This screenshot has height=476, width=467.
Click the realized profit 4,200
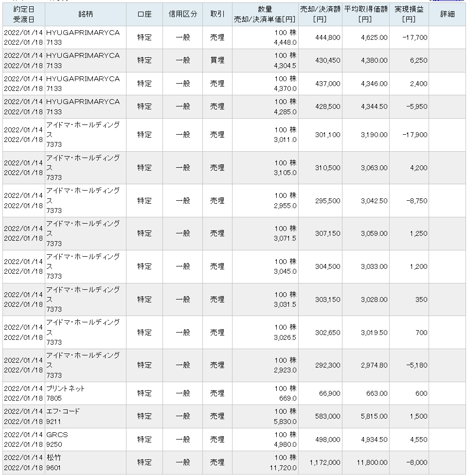point(418,168)
